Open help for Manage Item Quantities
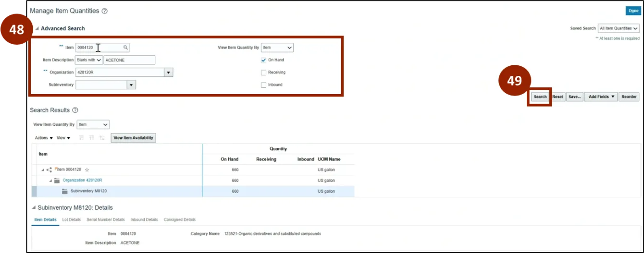 (x=105, y=11)
